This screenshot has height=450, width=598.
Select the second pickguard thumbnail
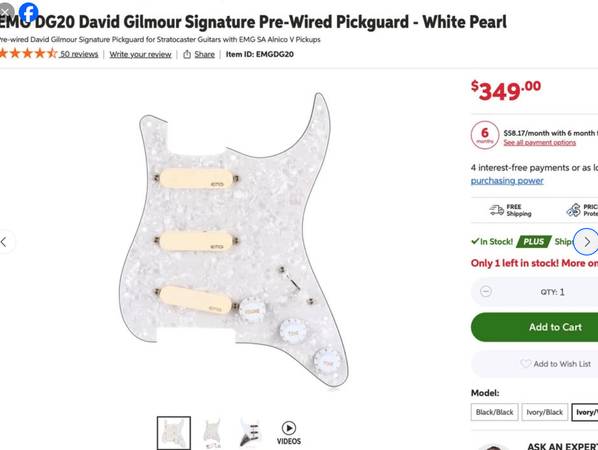coord(212,433)
